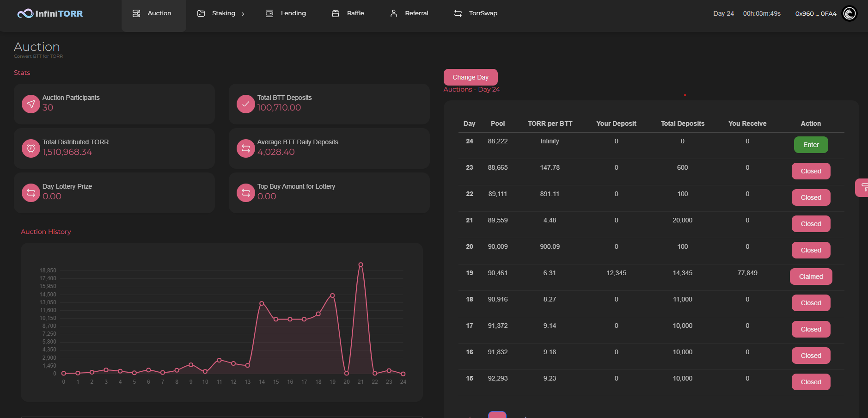Click the Day Lottery Prize icon
Image resolution: width=868 pixels, height=418 pixels.
click(31, 193)
